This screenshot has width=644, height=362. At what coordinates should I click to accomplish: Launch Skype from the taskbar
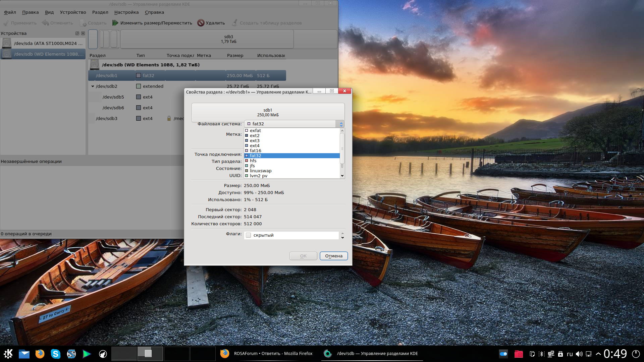pyautogui.click(x=55, y=354)
